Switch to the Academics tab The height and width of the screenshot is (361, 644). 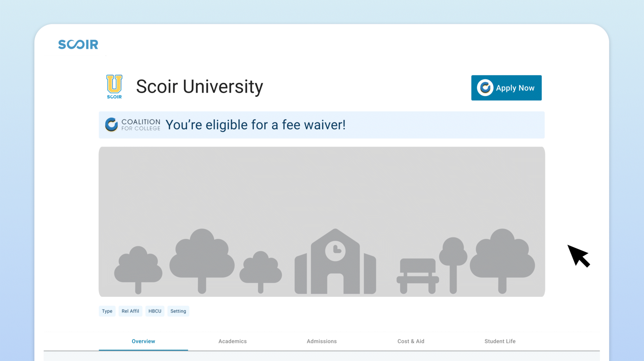pos(232,341)
